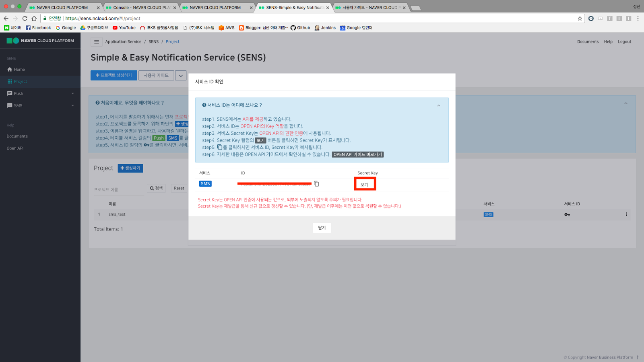
Task: Click the 프로젝트 이름 search field
Action: pyautogui.click(x=119, y=189)
